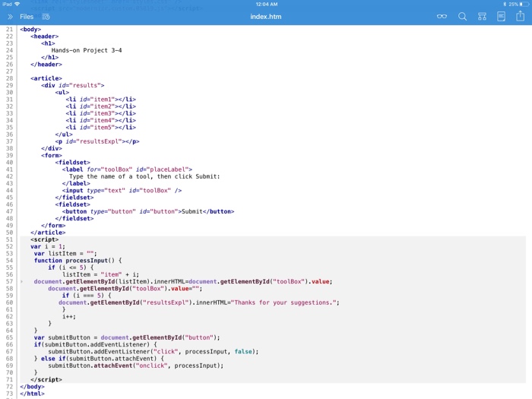Expand the sidebar with double-chevron icon
The height and width of the screenshot is (399, 532).
pos(10,17)
